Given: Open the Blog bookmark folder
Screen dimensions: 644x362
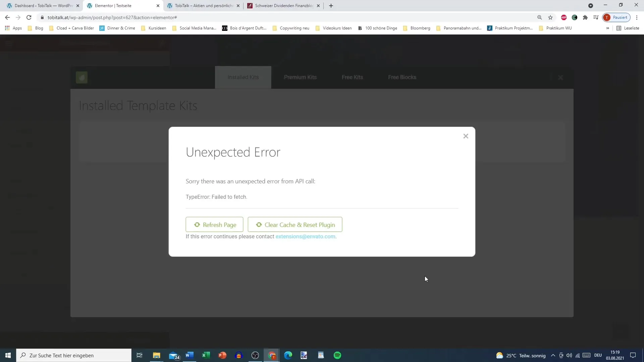Looking at the screenshot, I should (x=36, y=28).
